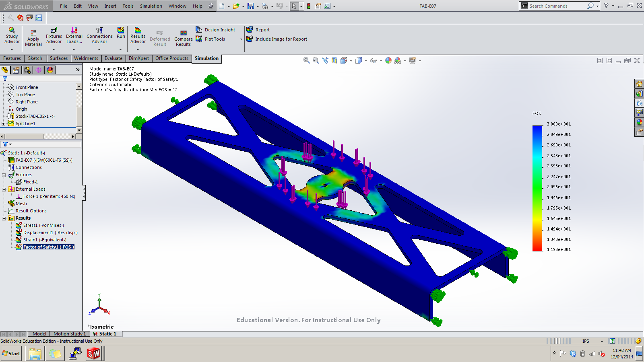Select the Edit Appearance sphere icon
The image size is (644, 362).
388,60
